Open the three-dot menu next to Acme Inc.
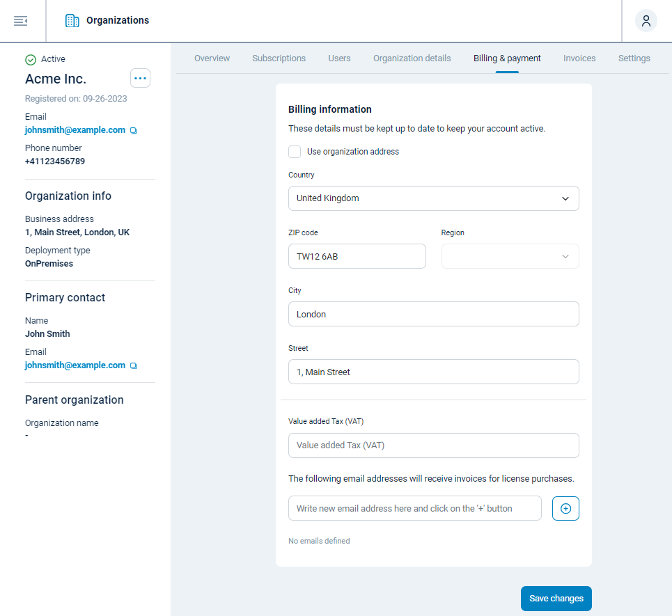Image resolution: width=672 pixels, height=616 pixels. [x=140, y=78]
